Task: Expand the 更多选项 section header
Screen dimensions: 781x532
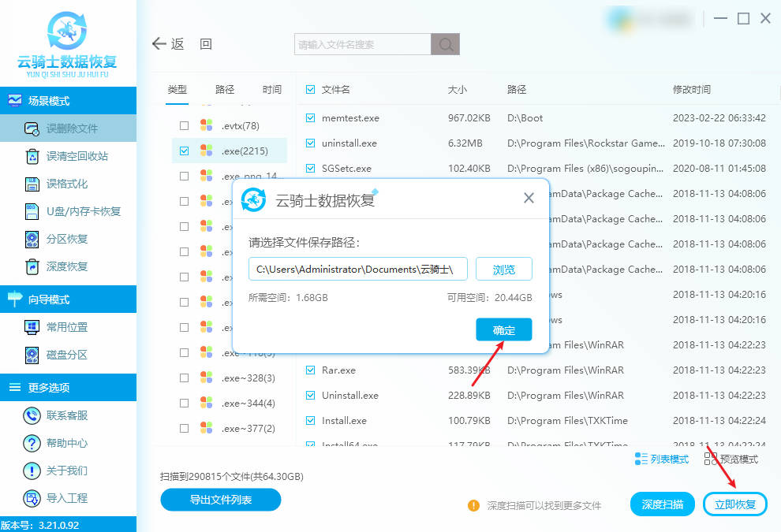Action: [x=68, y=387]
